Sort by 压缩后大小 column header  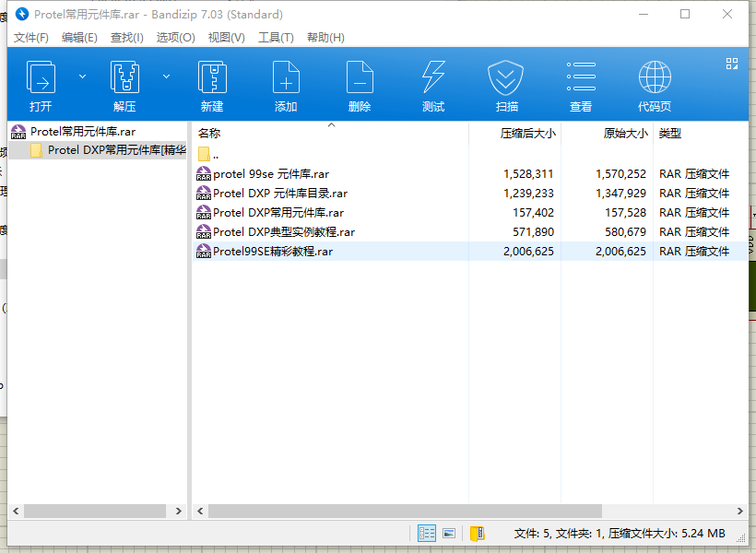514,133
